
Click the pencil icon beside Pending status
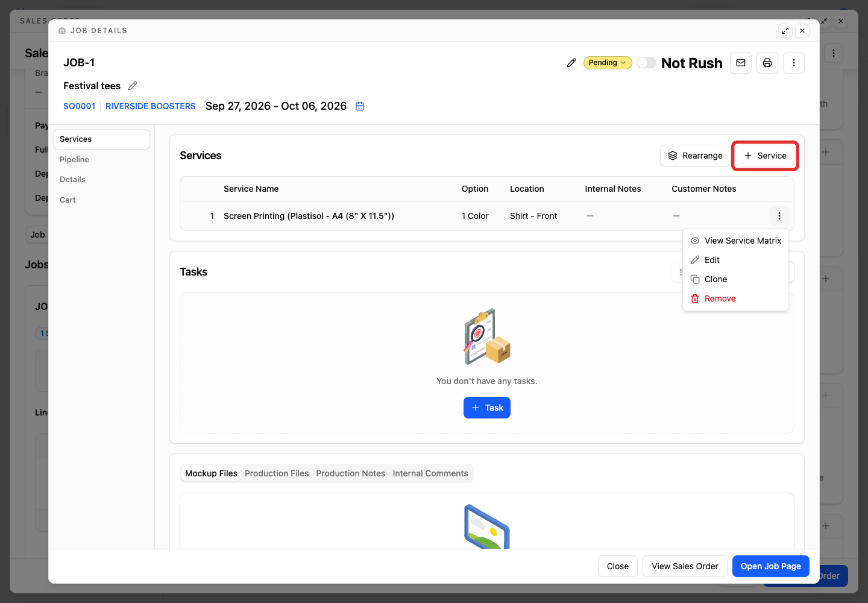point(571,63)
